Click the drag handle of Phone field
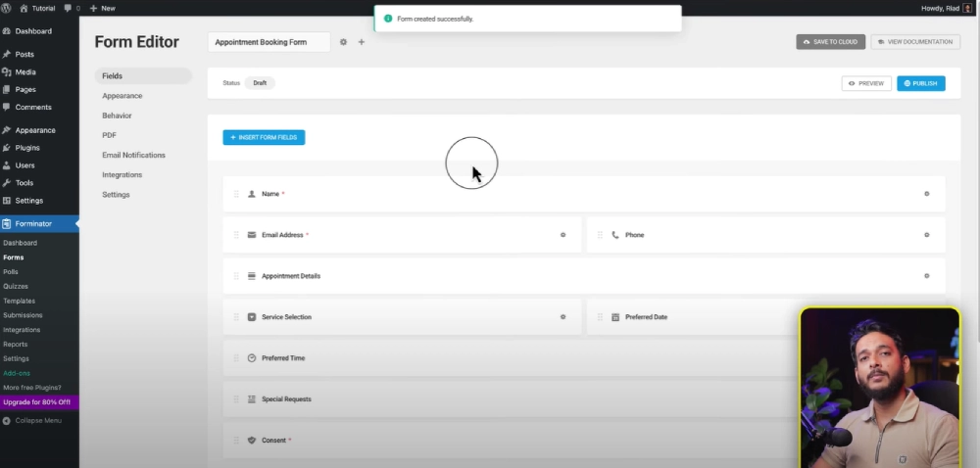 point(600,235)
